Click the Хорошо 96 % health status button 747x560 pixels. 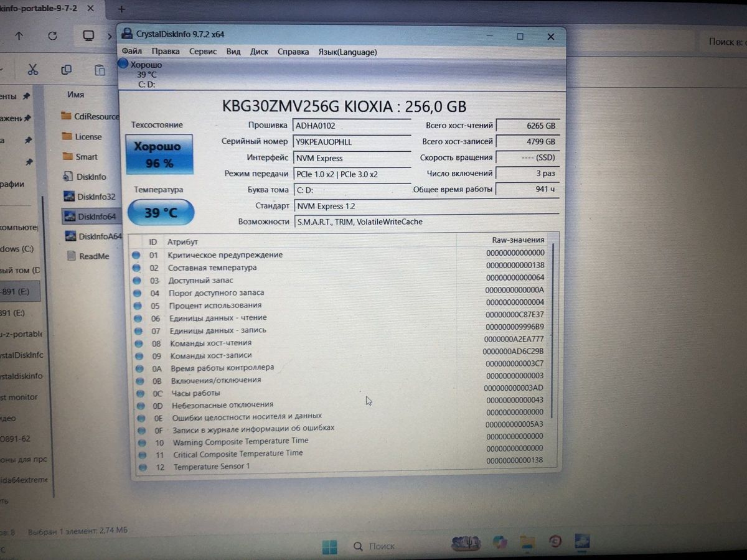[x=159, y=154]
